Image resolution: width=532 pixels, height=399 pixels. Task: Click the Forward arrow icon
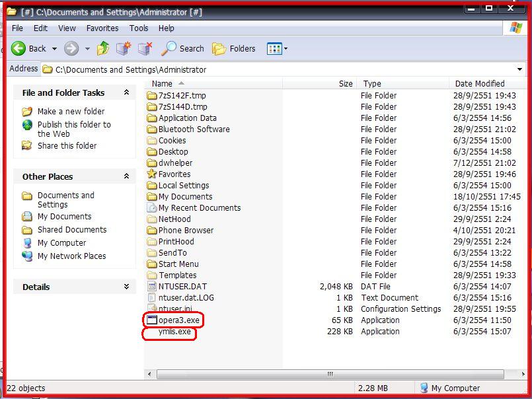tap(71, 48)
